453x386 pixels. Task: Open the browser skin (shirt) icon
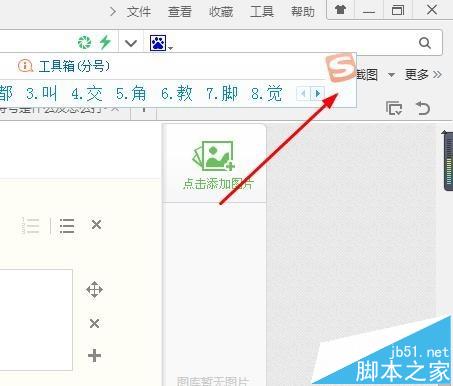click(340, 10)
